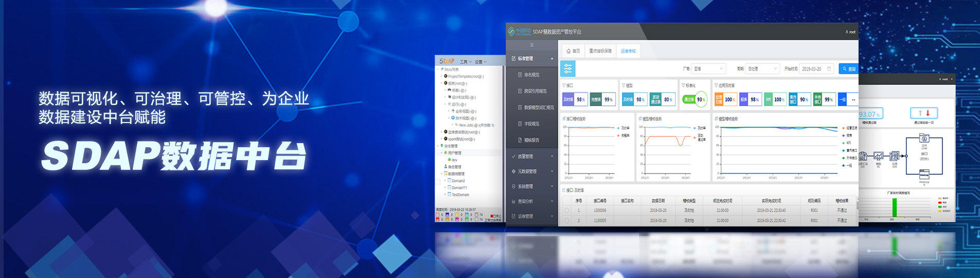980x278 pixels.
Task: Select TestDomain tree node
Action: 460,195
